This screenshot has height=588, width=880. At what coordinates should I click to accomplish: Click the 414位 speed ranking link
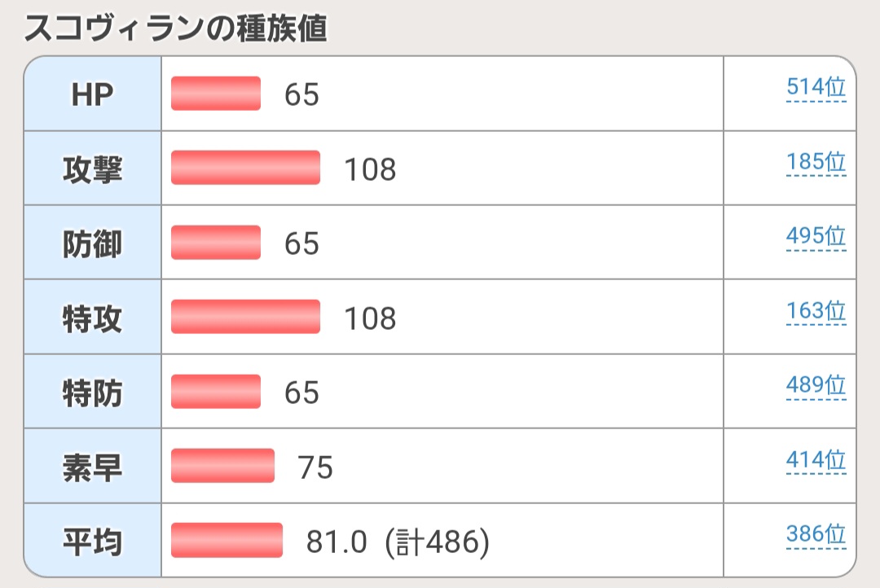tap(816, 460)
